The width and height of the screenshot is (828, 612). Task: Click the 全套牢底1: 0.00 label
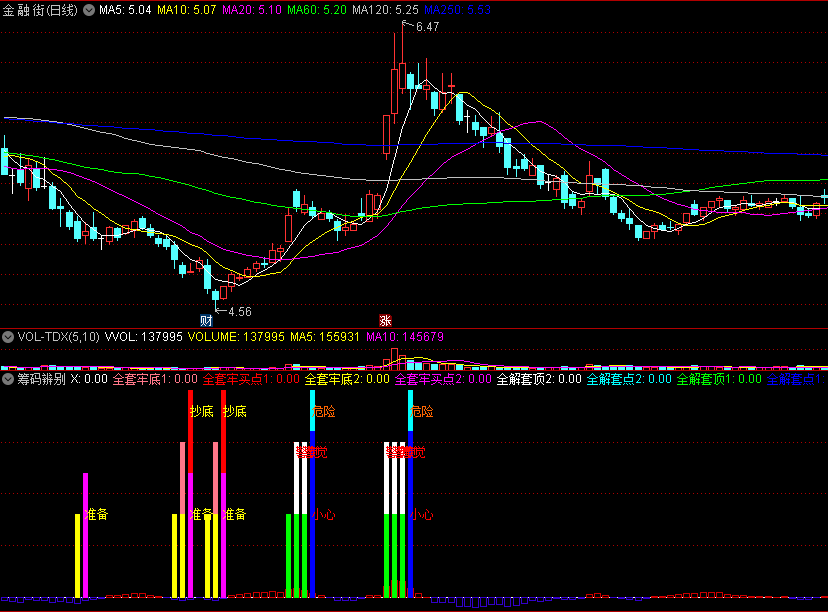(x=155, y=379)
